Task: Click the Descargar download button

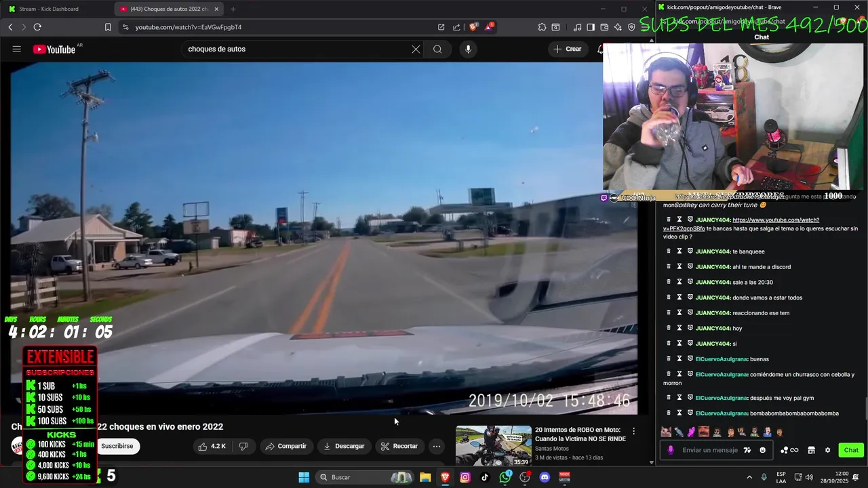Action: pyautogui.click(x=344, y=446)
